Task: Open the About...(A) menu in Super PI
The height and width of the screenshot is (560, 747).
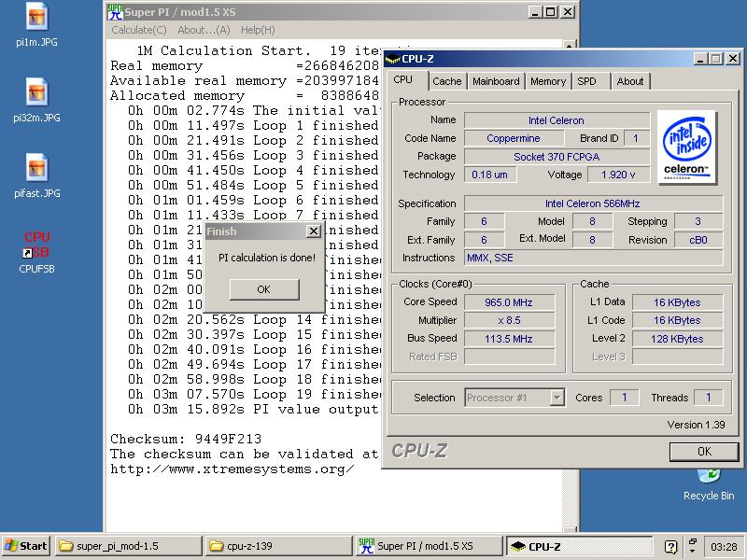Action: click(x=204, y=30)
